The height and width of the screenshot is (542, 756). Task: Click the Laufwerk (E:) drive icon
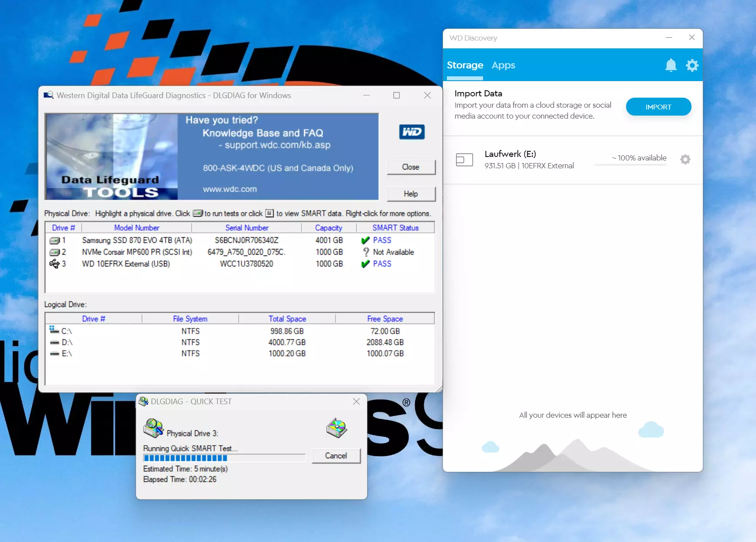(x=464, y=160)
